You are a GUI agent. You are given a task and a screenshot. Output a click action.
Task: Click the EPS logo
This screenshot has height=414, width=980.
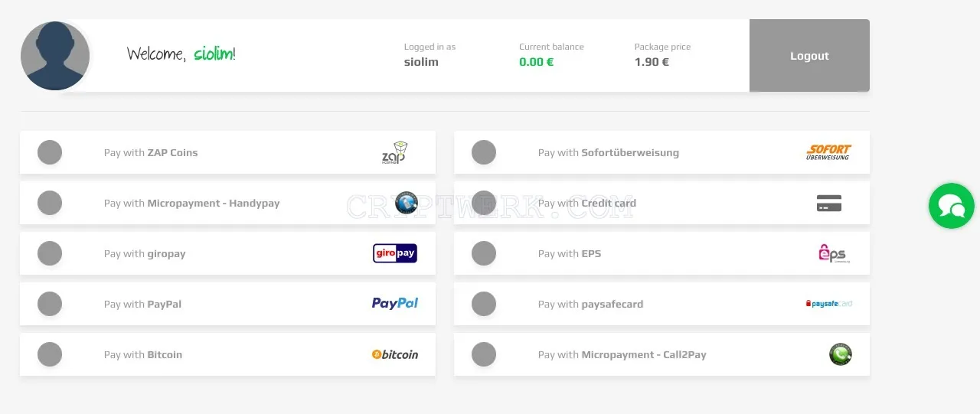(x=834, y=253)
